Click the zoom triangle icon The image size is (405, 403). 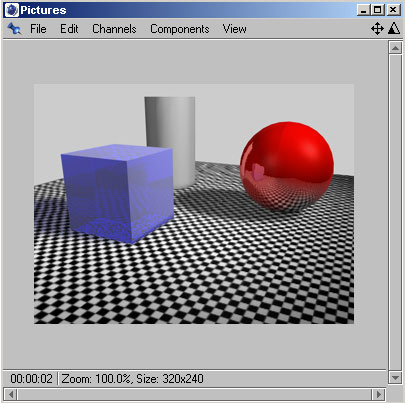394,29
